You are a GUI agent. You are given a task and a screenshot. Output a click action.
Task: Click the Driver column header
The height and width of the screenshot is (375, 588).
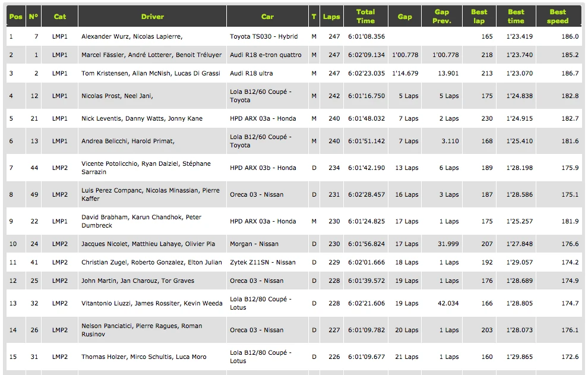[x=152, y=17]
